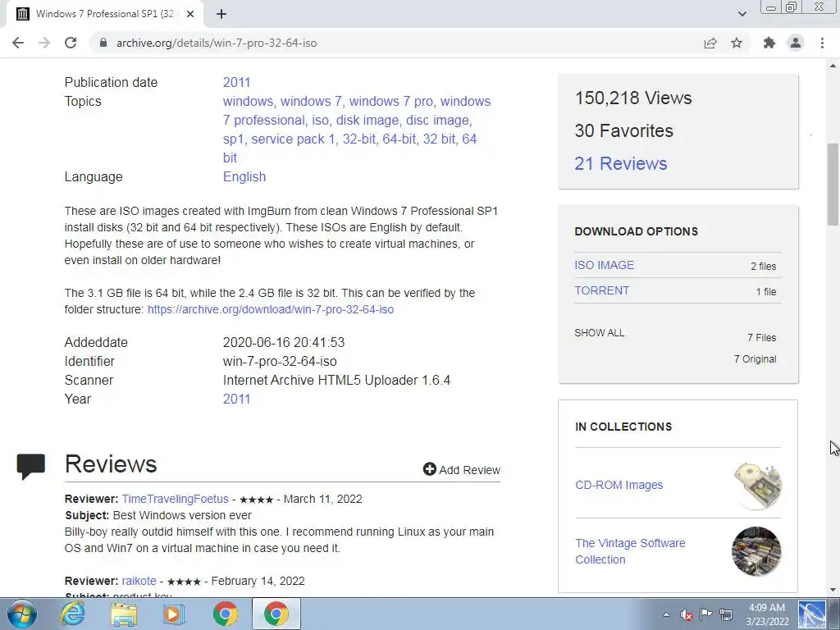Click the muted speaker tray icon
The height and width of the screenshot is (630, 840).
[687, 614]
